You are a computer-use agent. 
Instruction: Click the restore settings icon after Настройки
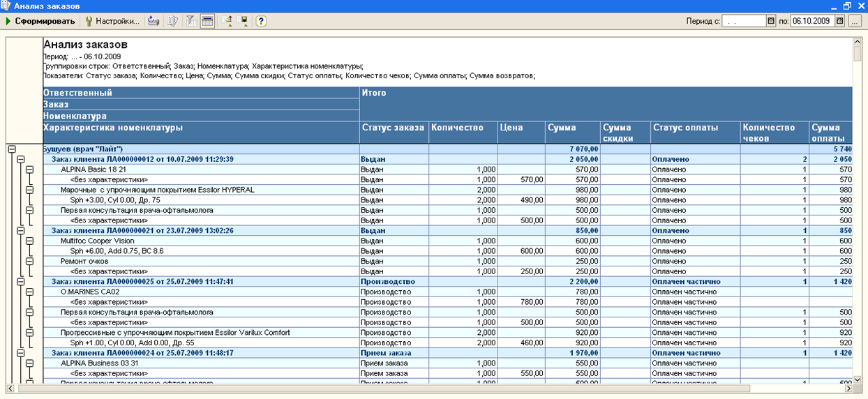click(x=153, y=21)
